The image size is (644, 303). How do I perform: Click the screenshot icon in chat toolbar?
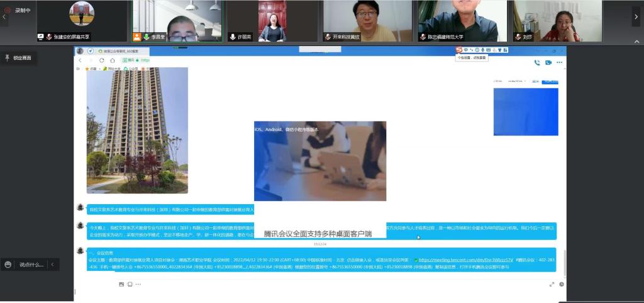130,284
